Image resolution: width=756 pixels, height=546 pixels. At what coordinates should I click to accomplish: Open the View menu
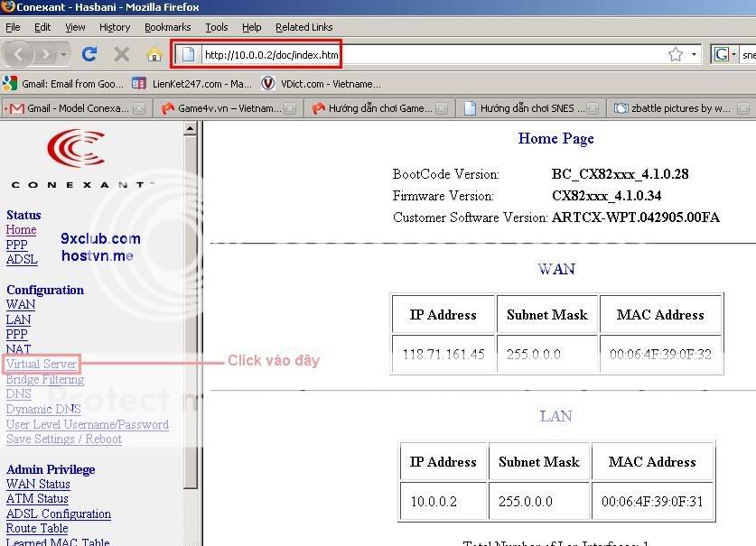pos(75,27)
